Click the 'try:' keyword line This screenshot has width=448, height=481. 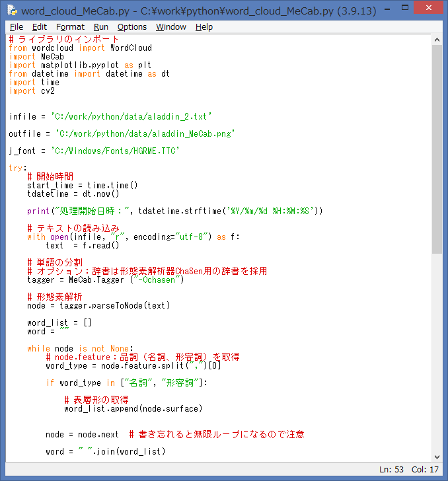tap(18, 168)
